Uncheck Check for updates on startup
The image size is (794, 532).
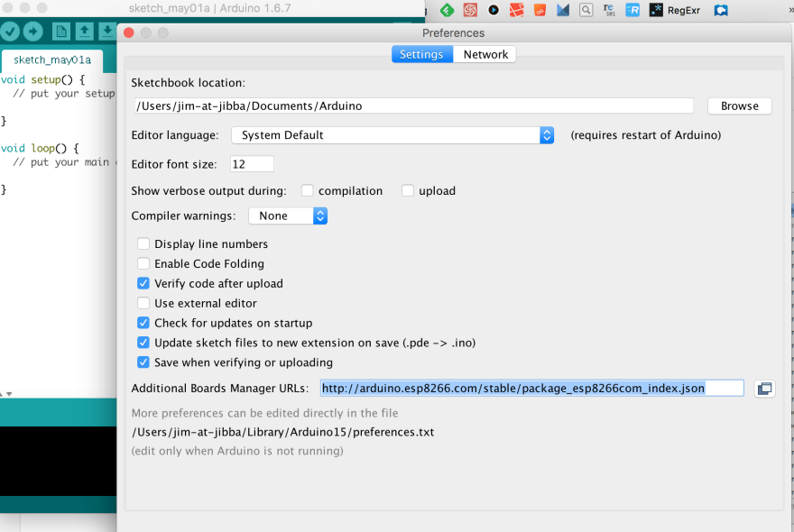point(143,323)
